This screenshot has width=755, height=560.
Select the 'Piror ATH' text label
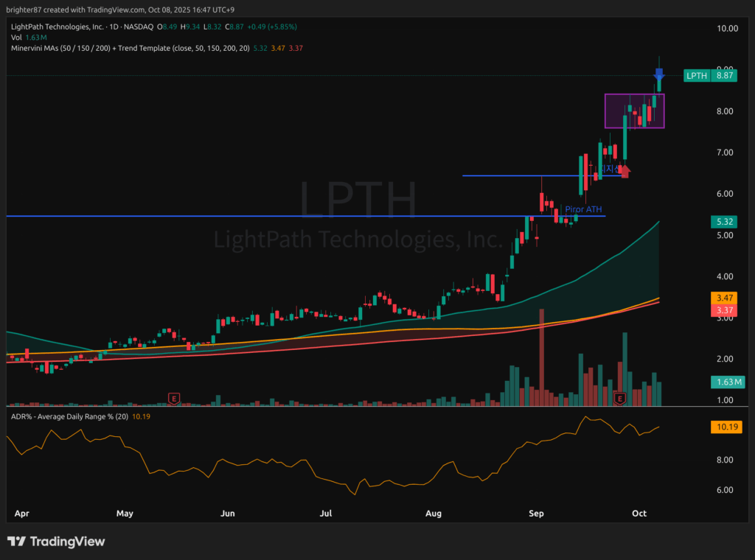[583, 209]
